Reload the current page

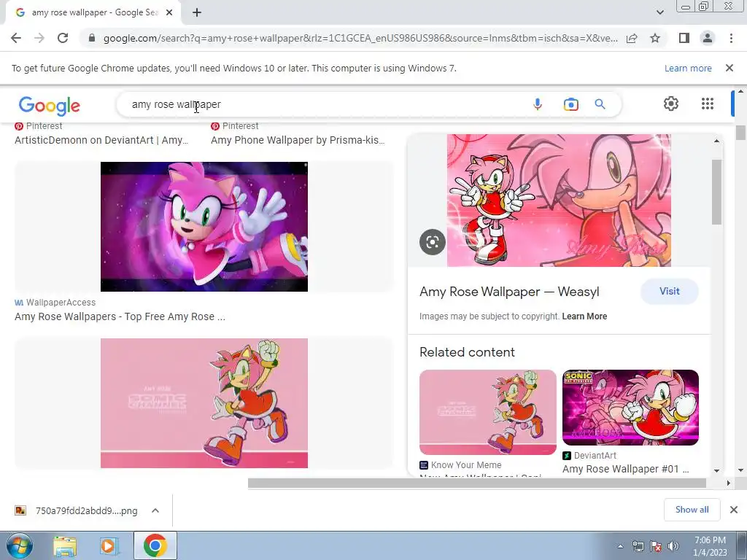pyautogui.click(x=63, y=38)
